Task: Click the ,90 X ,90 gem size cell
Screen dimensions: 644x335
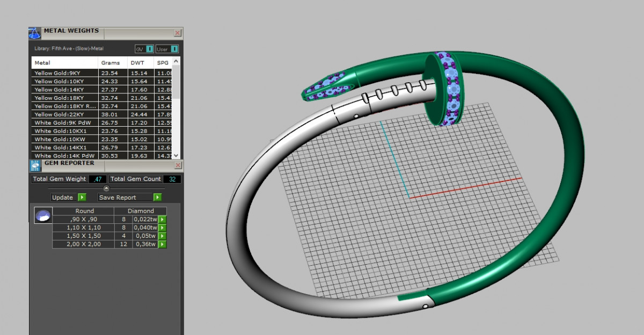Action: click(83, 220)
